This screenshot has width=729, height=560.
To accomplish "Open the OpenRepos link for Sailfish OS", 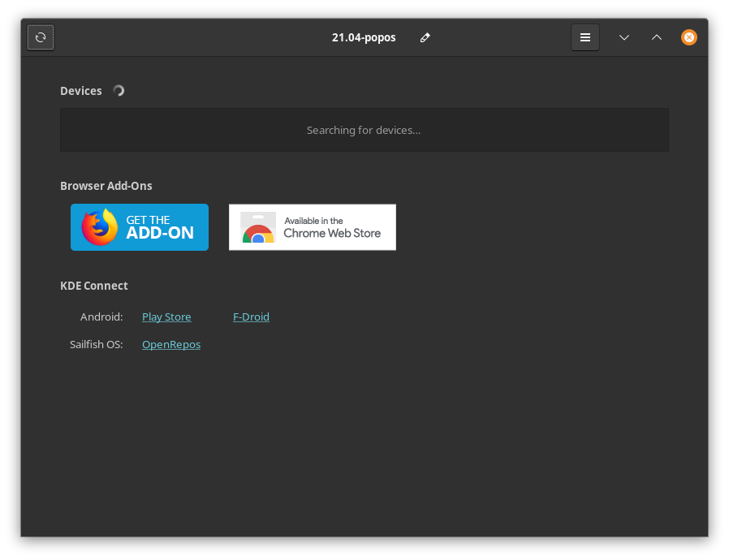I will pos(171,344).
